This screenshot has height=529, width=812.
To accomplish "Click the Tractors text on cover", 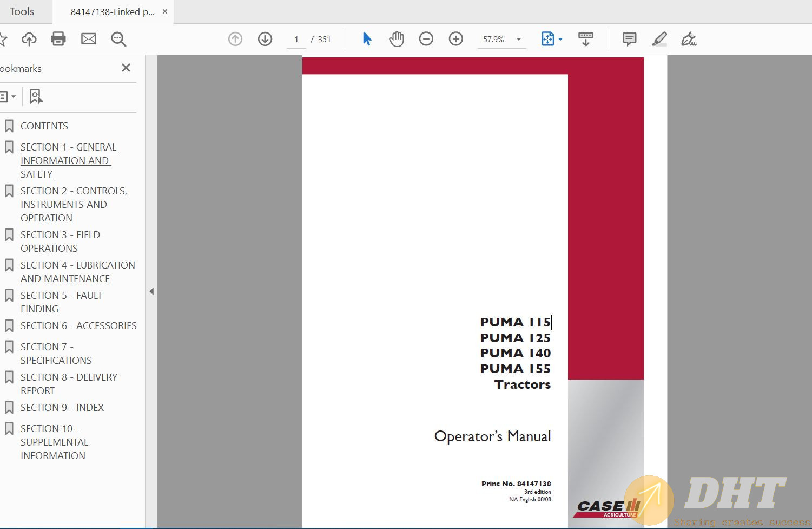I will (522, 385).
